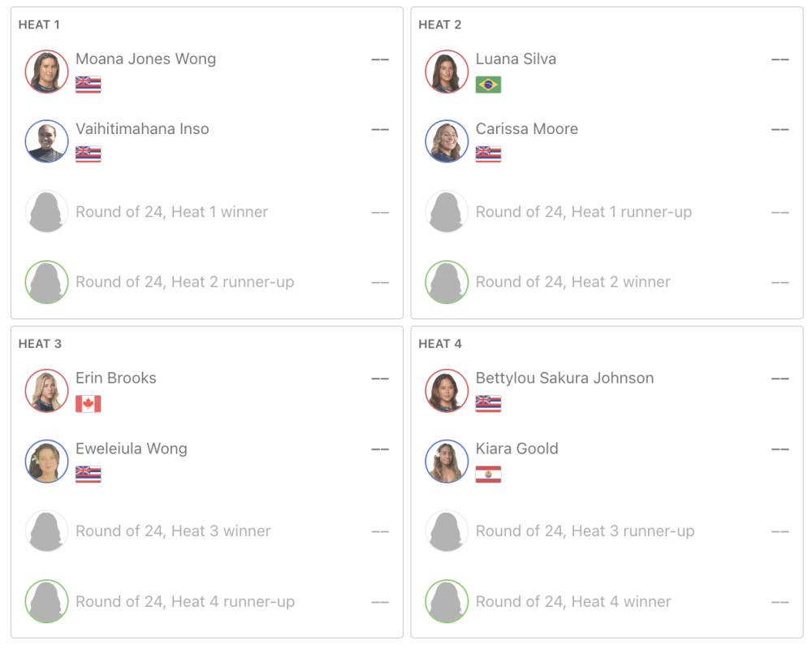This screenshot has width=812, height=650.
Task: Click Moana Jones Wong's avatar photo
Action: tap(46, 71)
